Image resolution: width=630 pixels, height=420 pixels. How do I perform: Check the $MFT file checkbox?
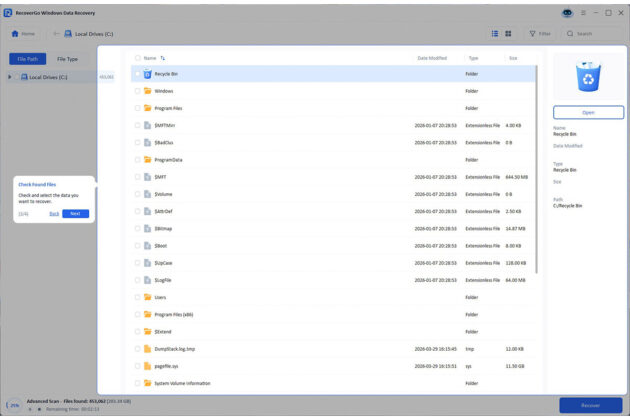click(x=137, y=177)
